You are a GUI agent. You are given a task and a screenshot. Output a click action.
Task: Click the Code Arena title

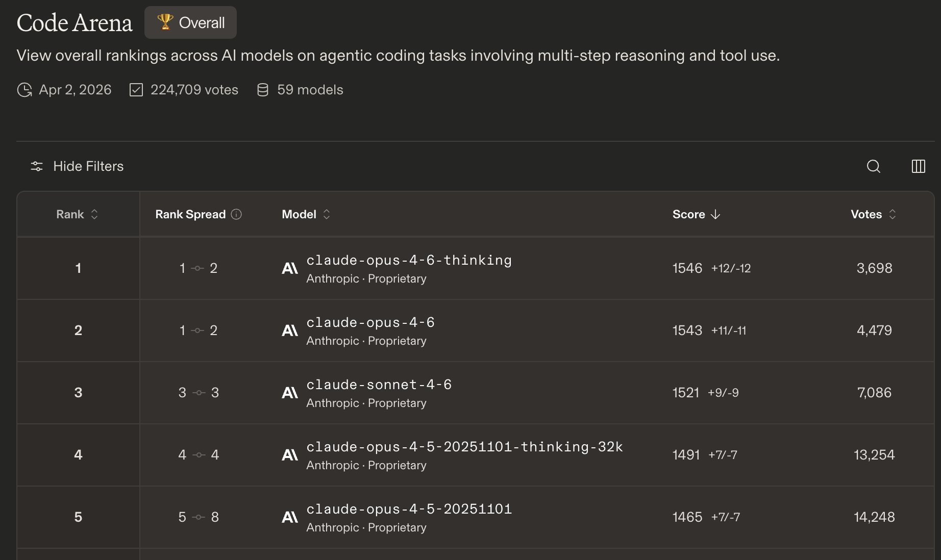(x=75, y=23)
